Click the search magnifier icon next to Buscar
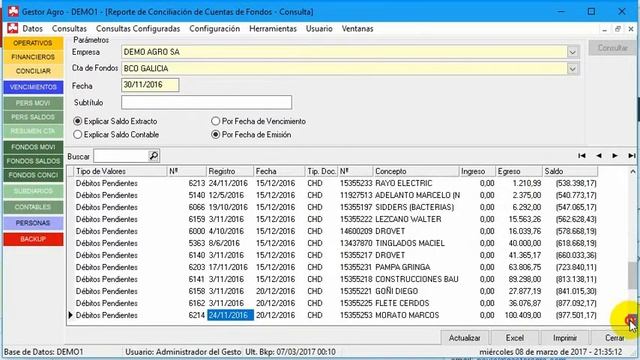 [x=153, y=156]
